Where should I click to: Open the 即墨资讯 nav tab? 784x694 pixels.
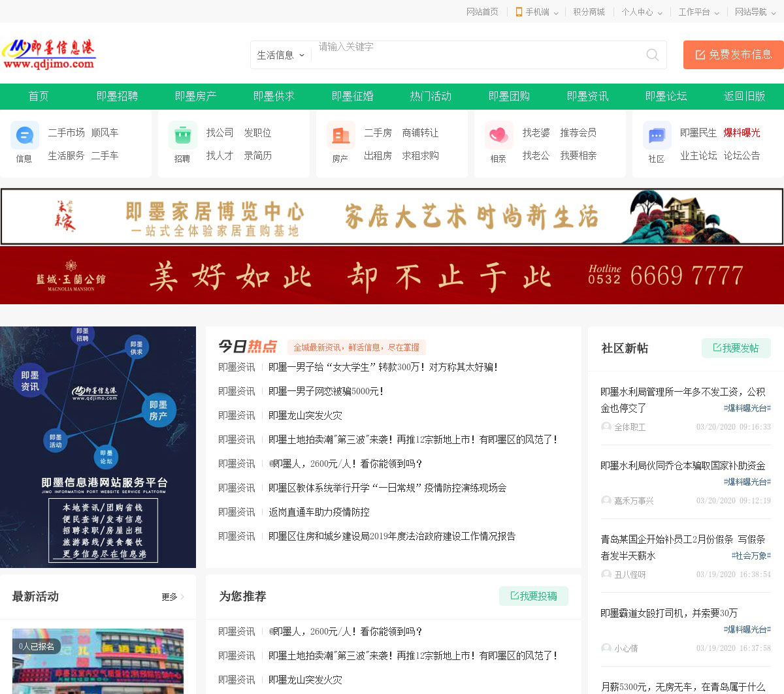coord(587,96)
